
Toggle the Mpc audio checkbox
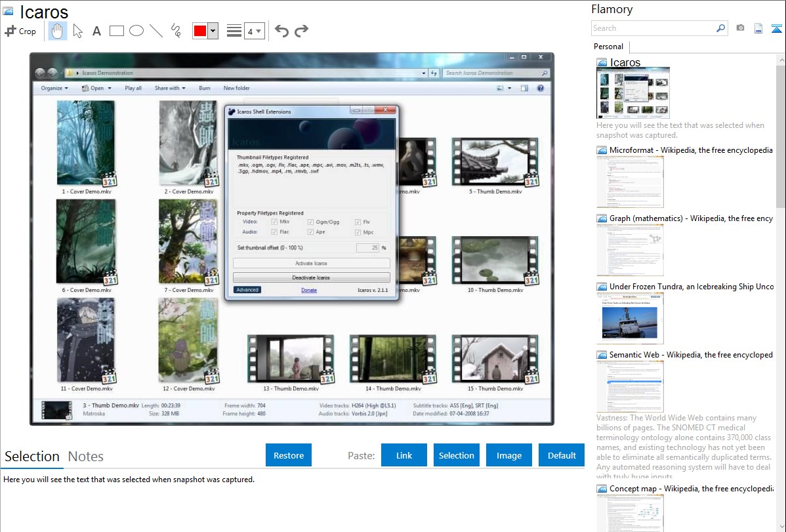click(x=358, y=232)
